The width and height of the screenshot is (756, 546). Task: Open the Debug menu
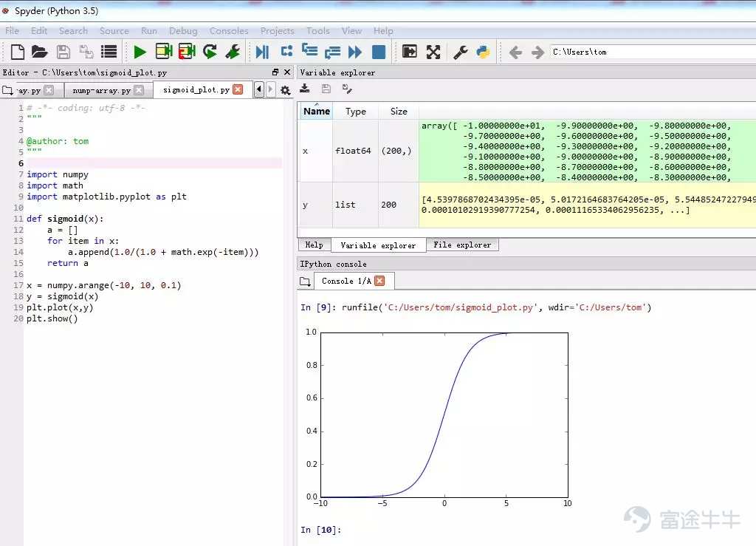pyautogui.click(x=183, y=31)
